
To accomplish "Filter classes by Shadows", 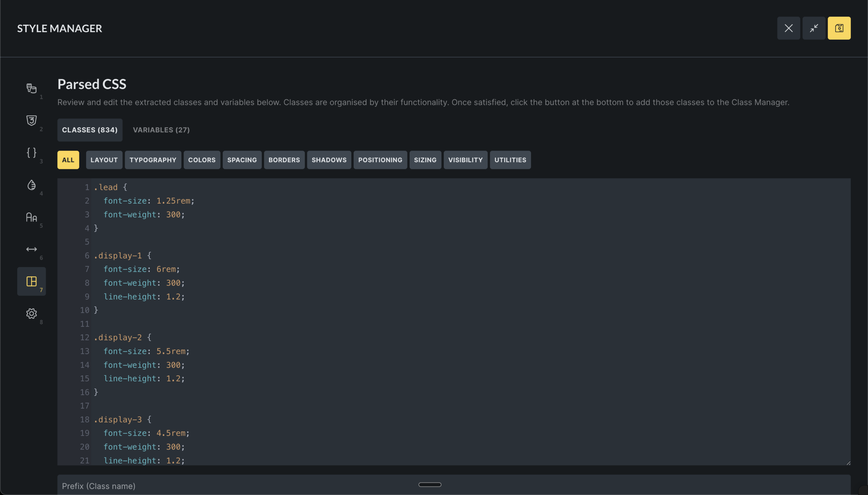I will [x=329, y=160].
